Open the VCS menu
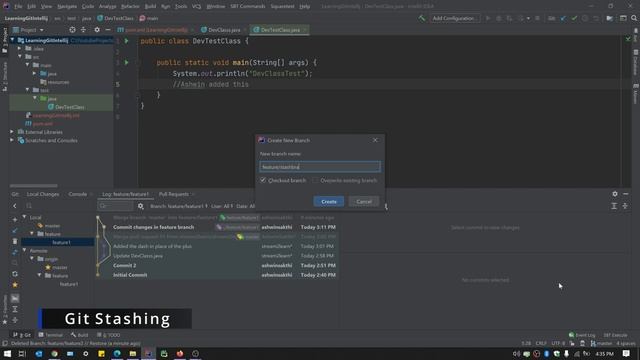Screen dimensions: 640x360 click(x=196, y=6)
